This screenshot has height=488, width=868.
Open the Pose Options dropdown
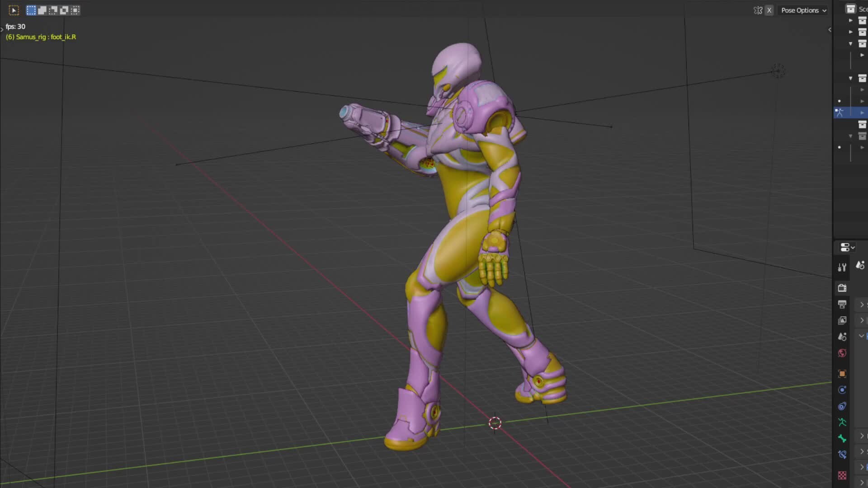[x=803, y=10]
